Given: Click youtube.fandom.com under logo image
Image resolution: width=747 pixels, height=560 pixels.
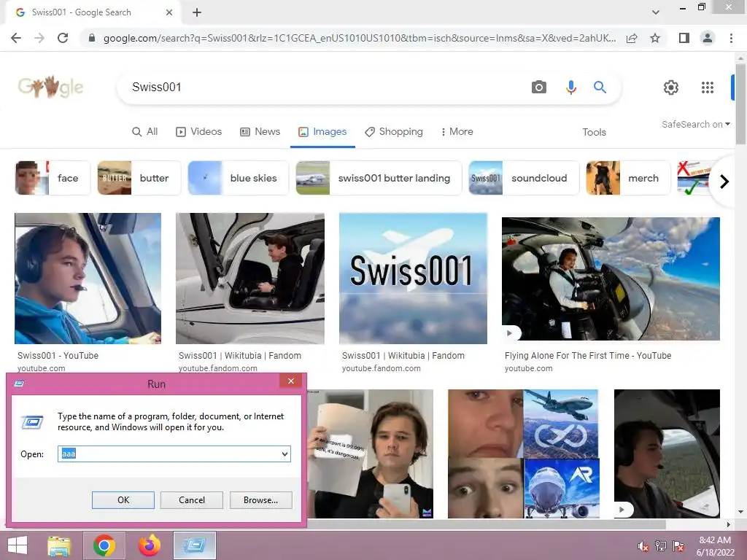Looking at the screenshot, I should (x=381, y=368).
